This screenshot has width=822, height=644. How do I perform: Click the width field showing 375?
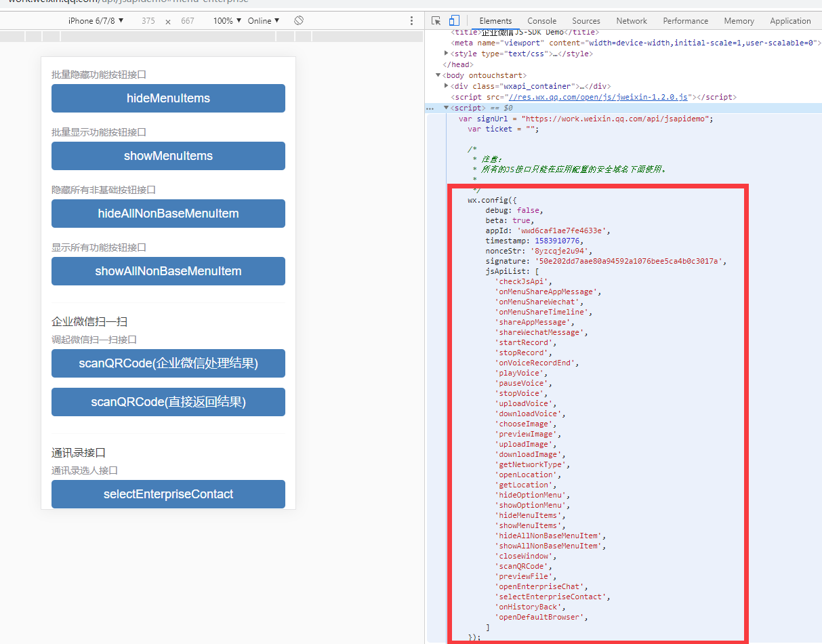[x=148, y=21]
